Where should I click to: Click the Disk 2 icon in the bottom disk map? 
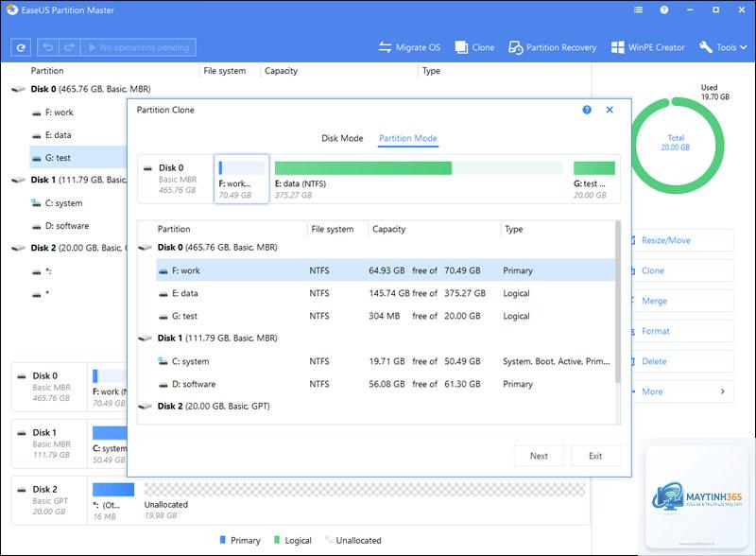coord(21,490)
